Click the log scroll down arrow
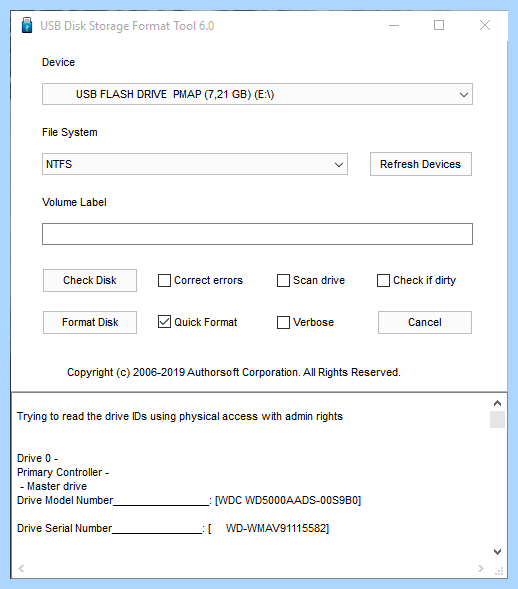This screenshot has height=589, width=518. coord(497,552)
